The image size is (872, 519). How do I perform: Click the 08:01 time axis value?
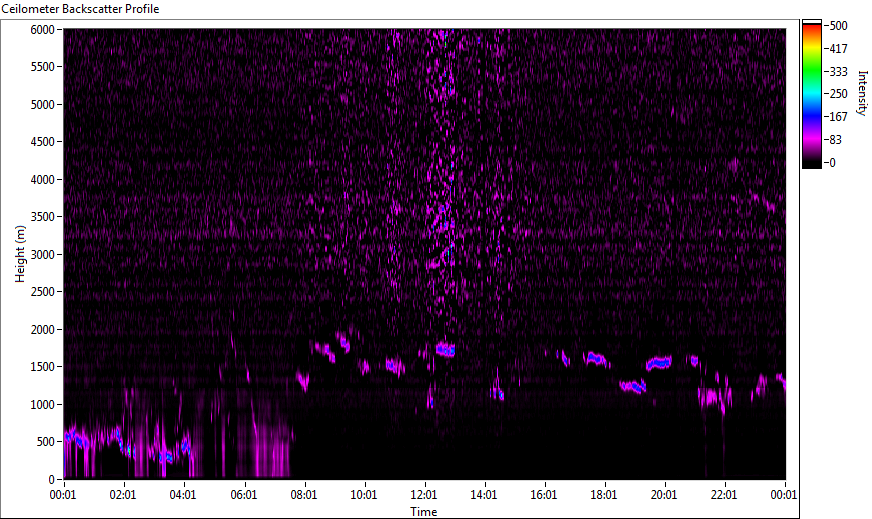[x=304, y=495]
